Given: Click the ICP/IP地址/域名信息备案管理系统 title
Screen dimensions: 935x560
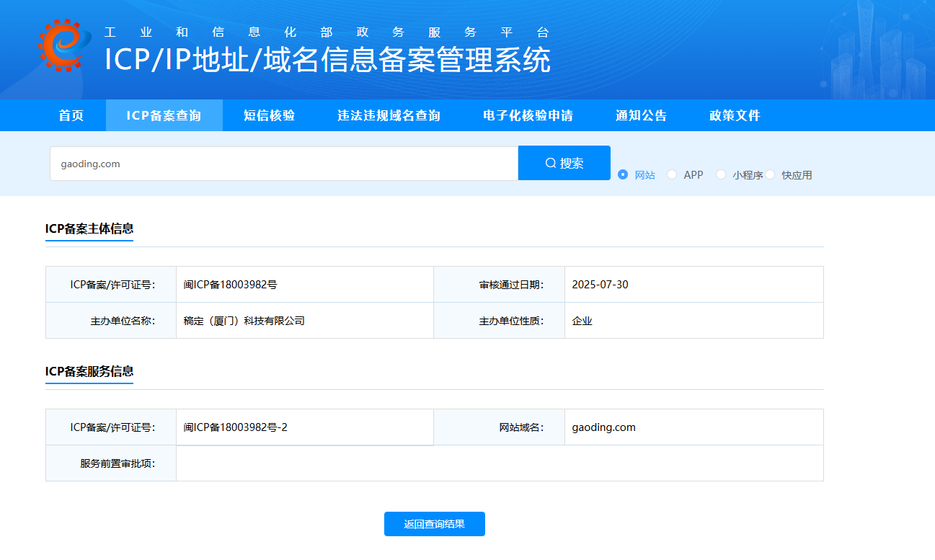Looking at the screenshot, I should [x=327, y=60].
